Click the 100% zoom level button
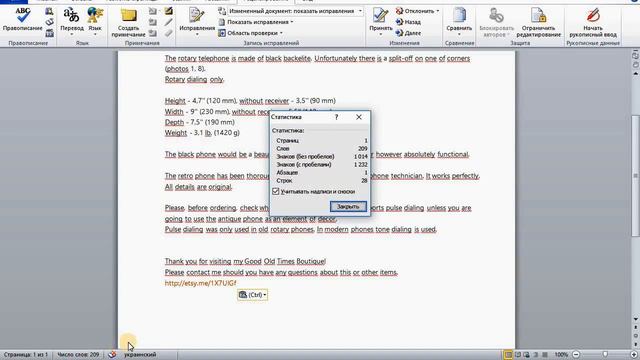 pos(561,355)
